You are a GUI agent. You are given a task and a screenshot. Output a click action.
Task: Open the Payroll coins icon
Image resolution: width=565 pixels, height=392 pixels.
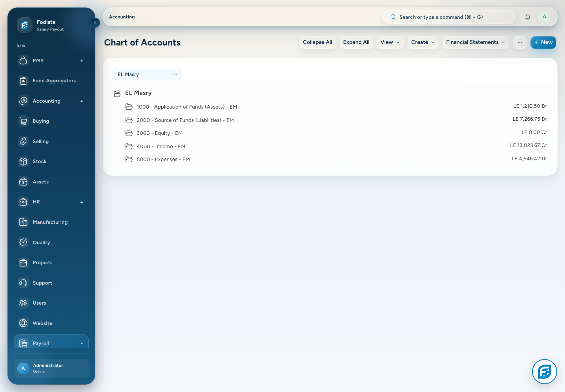24,343
